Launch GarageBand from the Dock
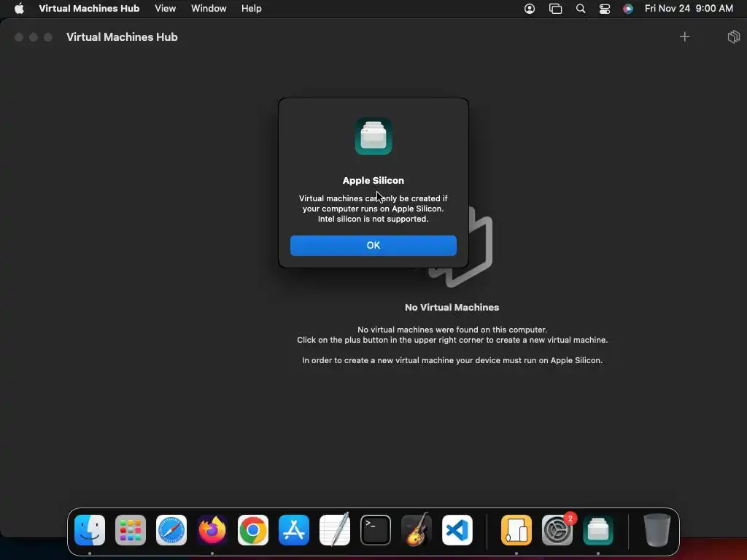This screenshot has width=747, height=560. coord(417,530)
